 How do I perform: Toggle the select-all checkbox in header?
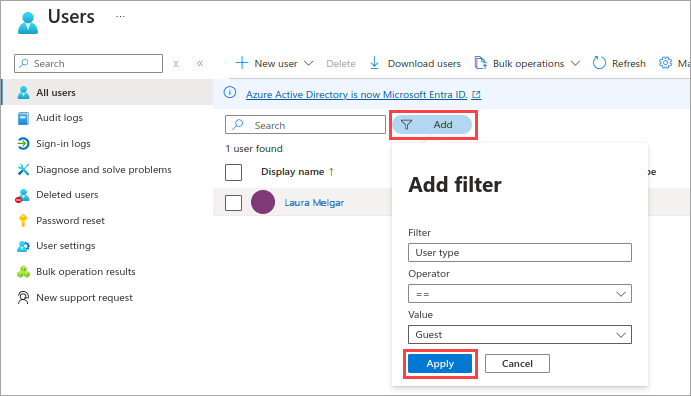coord(233,172)
